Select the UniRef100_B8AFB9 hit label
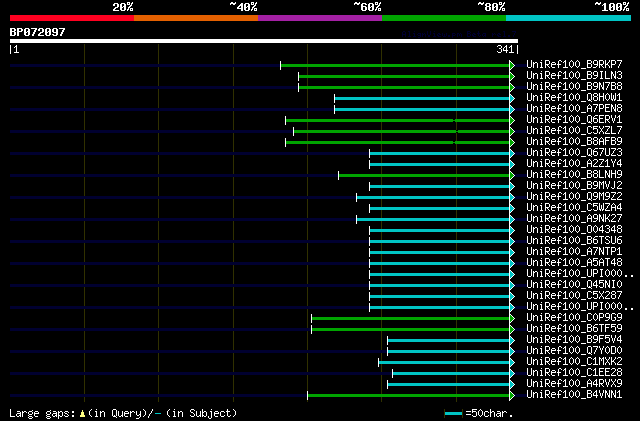This screenshot has width=640, height=421. point(574,142)
